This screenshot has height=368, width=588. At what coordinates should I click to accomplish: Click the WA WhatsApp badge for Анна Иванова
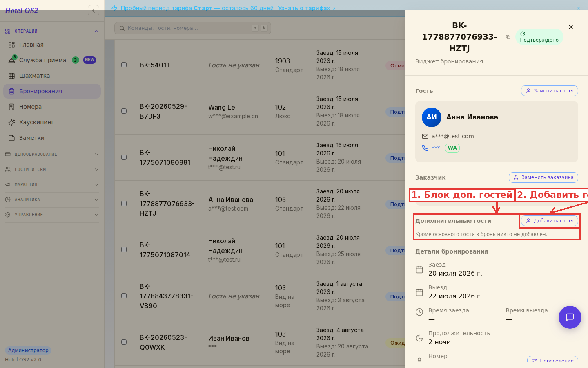point(452,148)
